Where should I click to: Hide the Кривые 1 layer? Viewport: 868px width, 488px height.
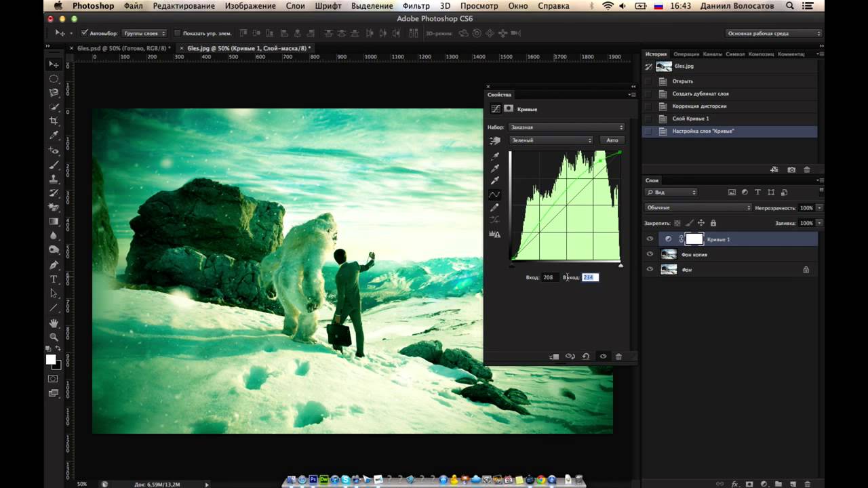coord(650,239)
